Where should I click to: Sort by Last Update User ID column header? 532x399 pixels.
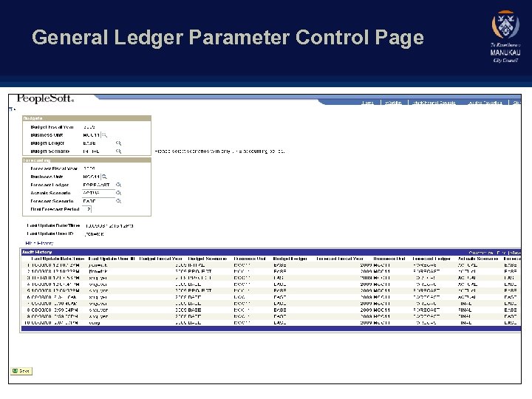coord(112,259)
